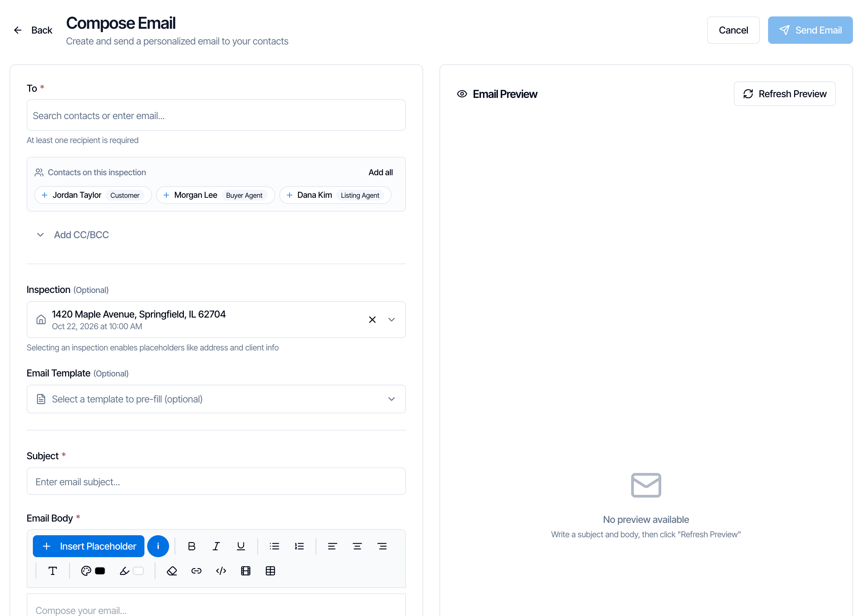
Task: Toggle the code view icon
Action: click(x=221, y=571)
